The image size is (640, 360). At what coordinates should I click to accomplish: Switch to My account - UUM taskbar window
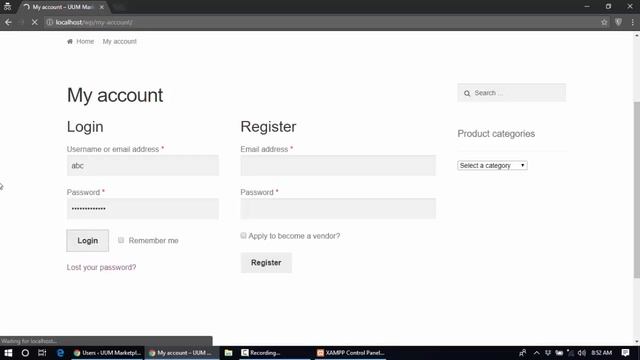click(181, 353)
